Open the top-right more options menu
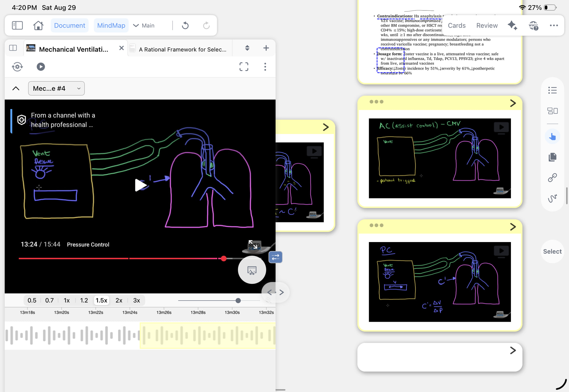 (x=554, y=25)
